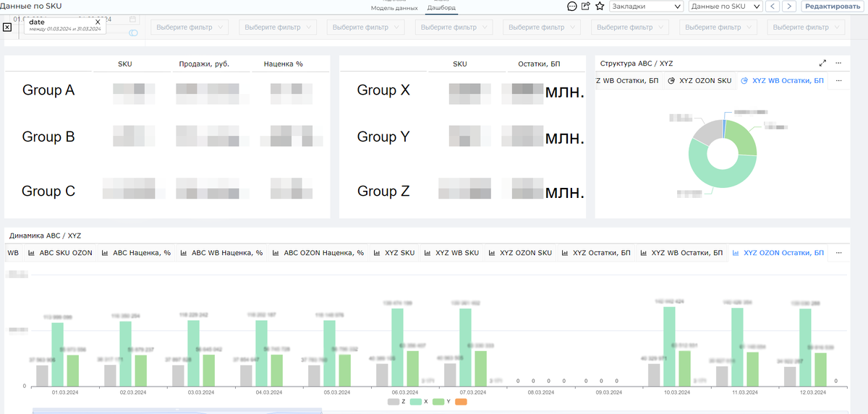This screenshot has height=414, width=868.
Task: Click the green Y bar for 11.03.2024
Action: tap(752, 369)
